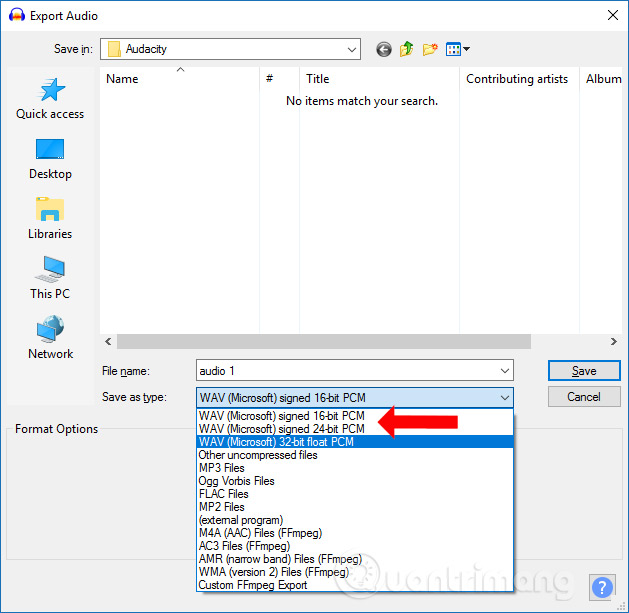629x613 pixels.
Task: Select WAV signed 24-bit PCM option
Action: pyautogui.click(x=355, y=429)
